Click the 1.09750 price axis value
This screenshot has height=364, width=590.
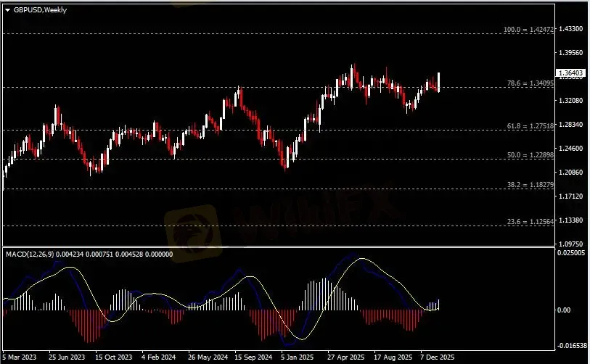tap(571, 244)
